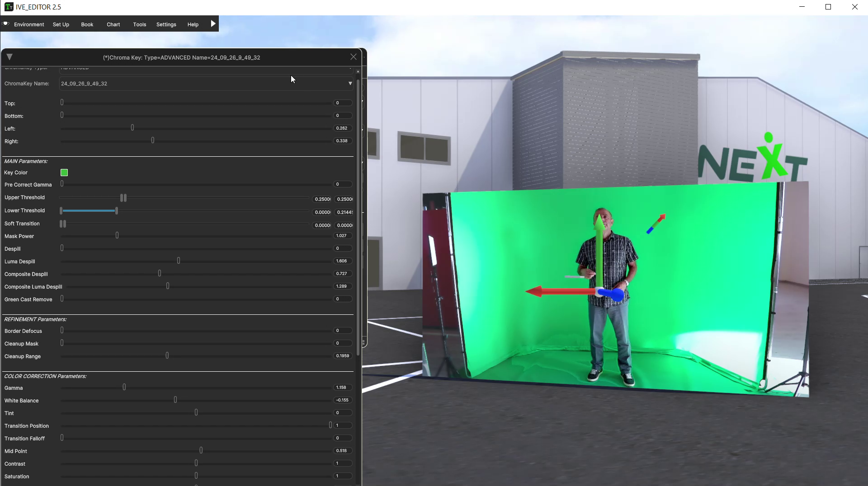Click the scrollbar up arrow in the dialog
Image resolution: width=868 pixels, height=486 pixels.
tap(358, 71)
